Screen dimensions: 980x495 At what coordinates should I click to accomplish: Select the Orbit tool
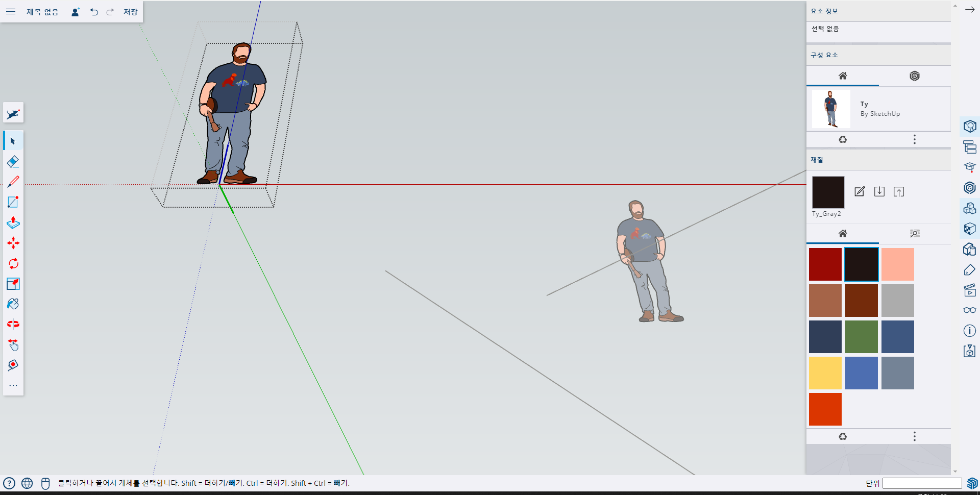[x=13, y=324]
